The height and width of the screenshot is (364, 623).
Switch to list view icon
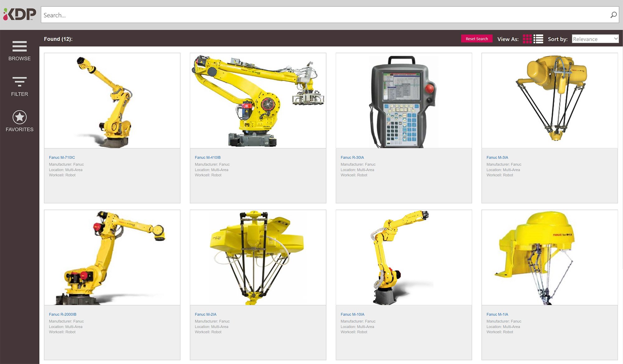coord(538,39)
